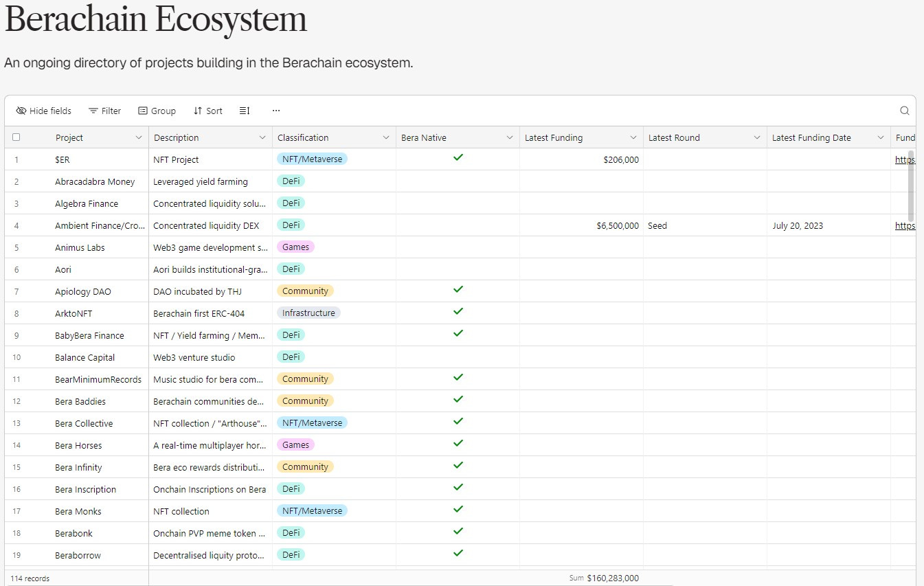Click the Berachain first ERC-404 description

coord(199,313)
